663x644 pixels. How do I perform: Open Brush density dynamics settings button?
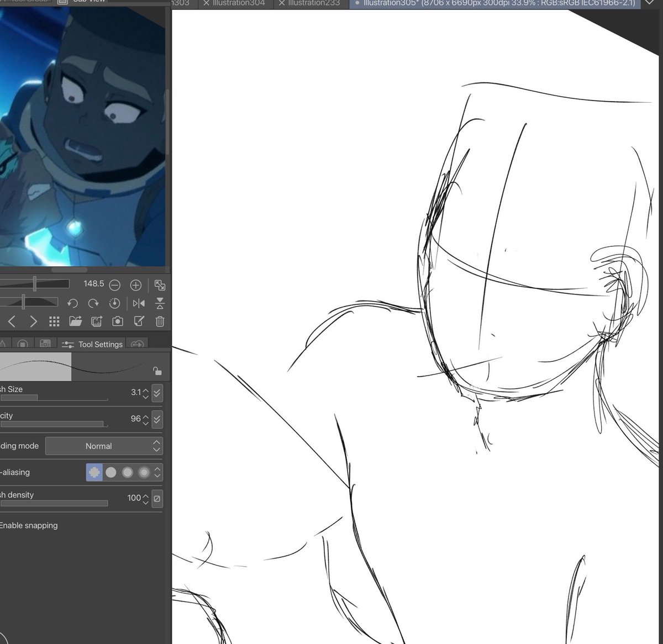pos(157,498)
